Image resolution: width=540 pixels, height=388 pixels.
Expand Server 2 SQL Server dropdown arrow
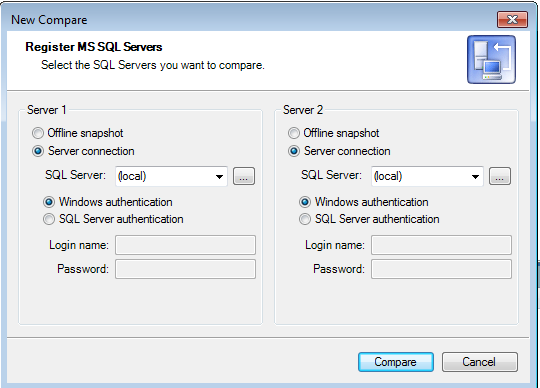click(x=475, y=177)
